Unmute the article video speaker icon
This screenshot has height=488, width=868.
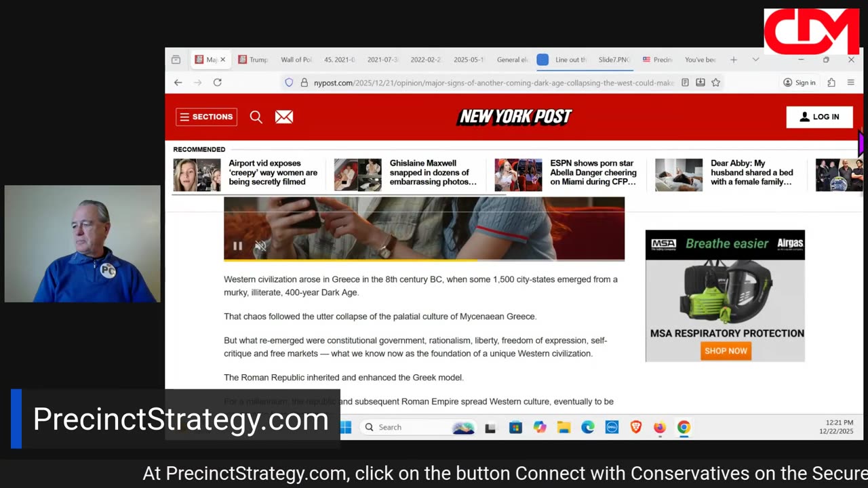[x=260, y=246]
